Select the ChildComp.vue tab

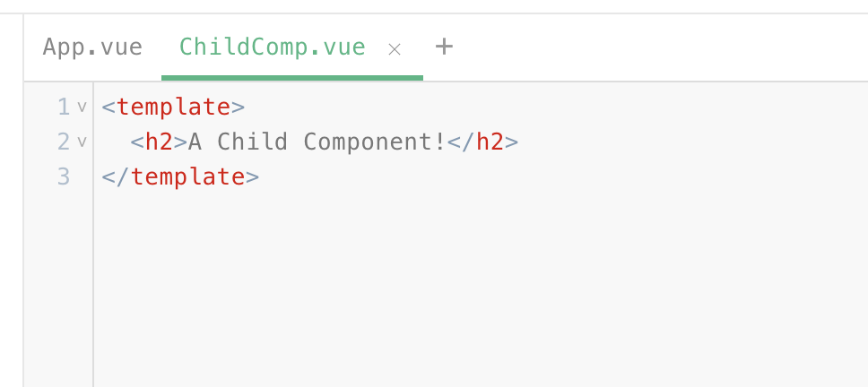(x=273, y=47)
